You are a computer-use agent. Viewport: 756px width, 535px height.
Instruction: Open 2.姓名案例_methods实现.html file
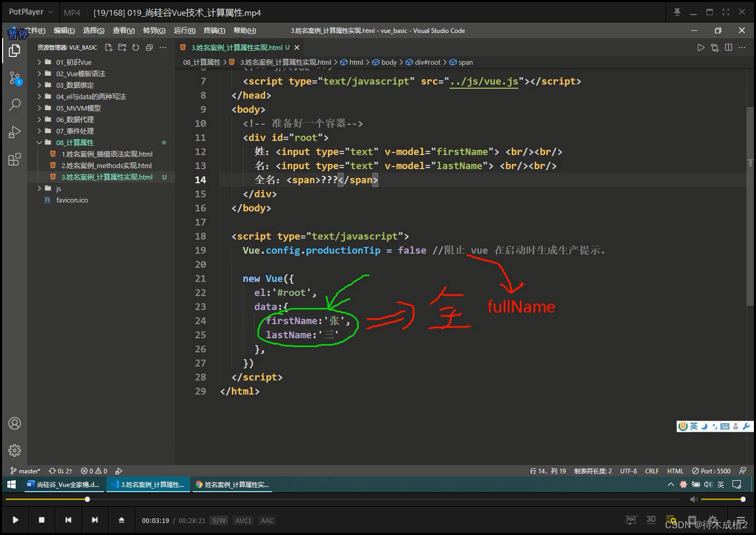[x=107, y=165]
